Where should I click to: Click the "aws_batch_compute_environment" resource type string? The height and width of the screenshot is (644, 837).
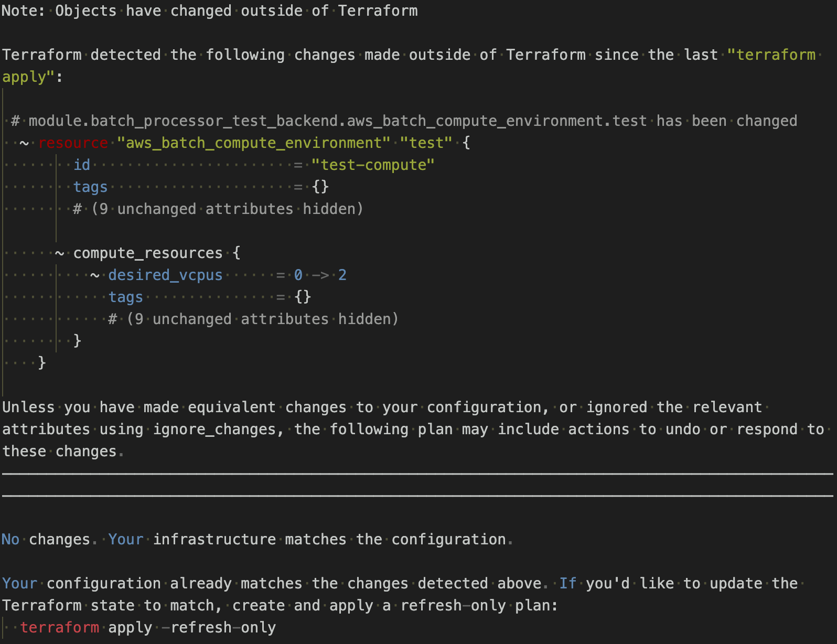pyautogui.click(x=253, y=143)
